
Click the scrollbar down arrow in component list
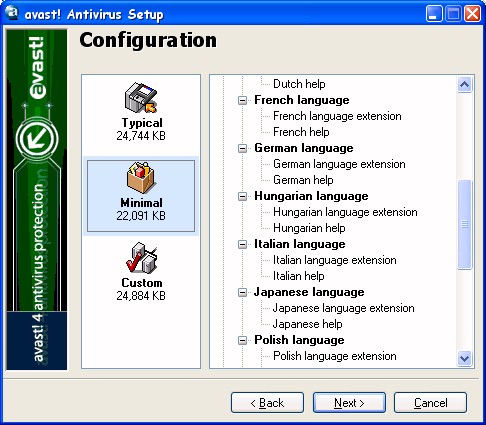[x=464, y=358]
